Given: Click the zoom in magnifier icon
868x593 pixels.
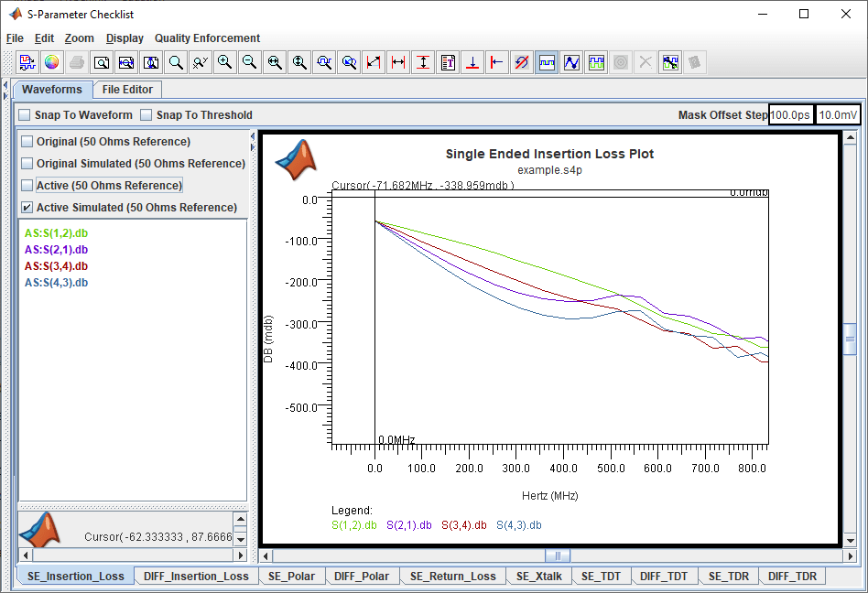Looking at the screenshot, I should (x=224, y=62).
